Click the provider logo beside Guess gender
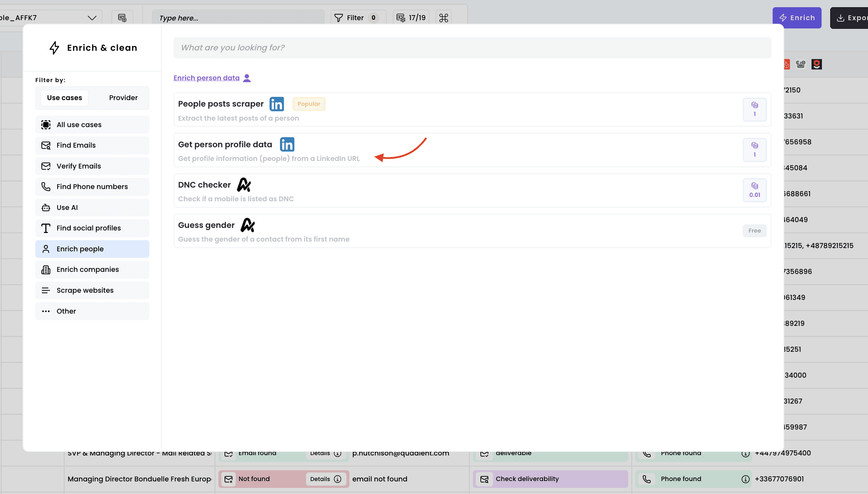 [248, 225]
